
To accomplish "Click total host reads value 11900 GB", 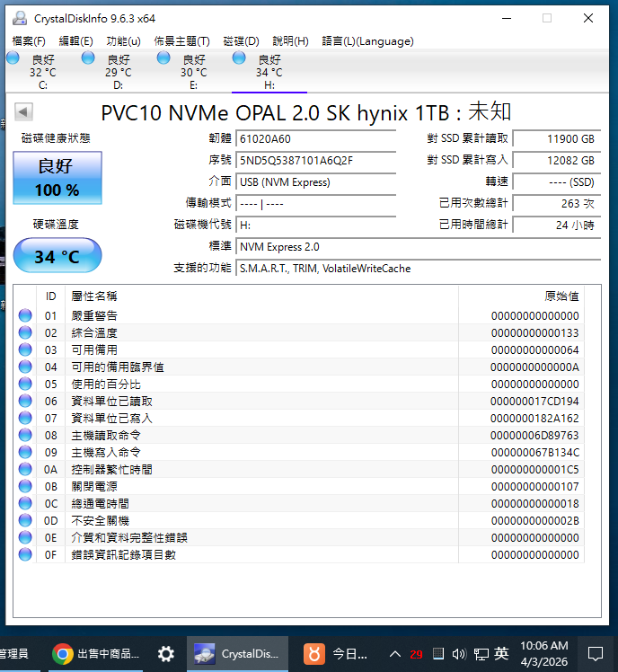I will pos(557,139).
